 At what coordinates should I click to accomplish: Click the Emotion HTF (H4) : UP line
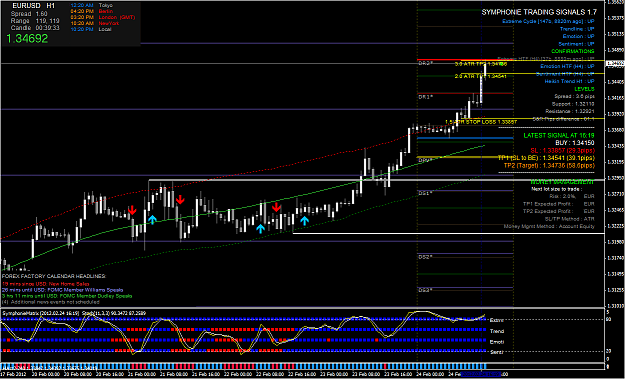(x=567, y=66)
